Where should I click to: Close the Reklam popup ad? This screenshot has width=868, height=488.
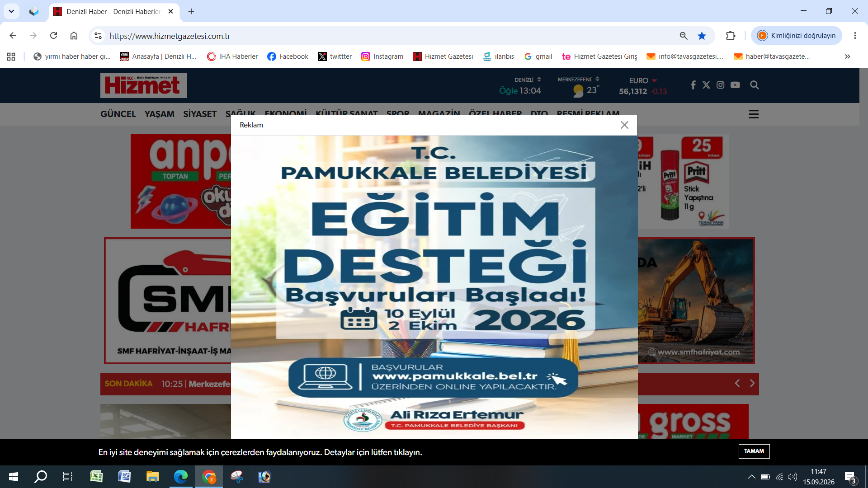[x=624, y=125]
